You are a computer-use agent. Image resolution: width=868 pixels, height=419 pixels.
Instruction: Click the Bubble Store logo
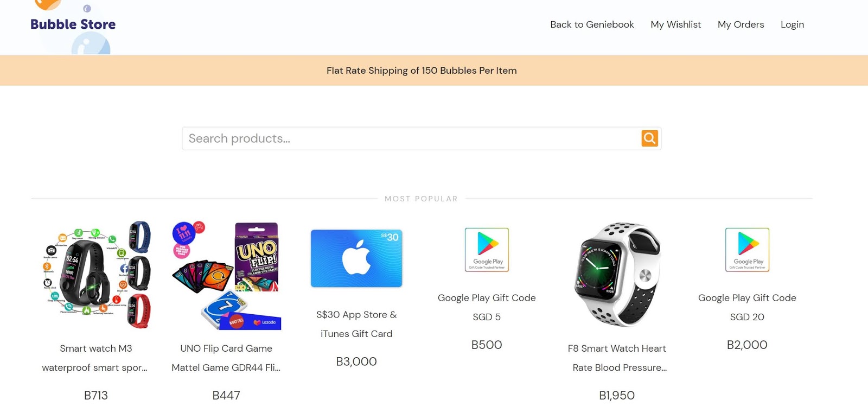(73, 24)
